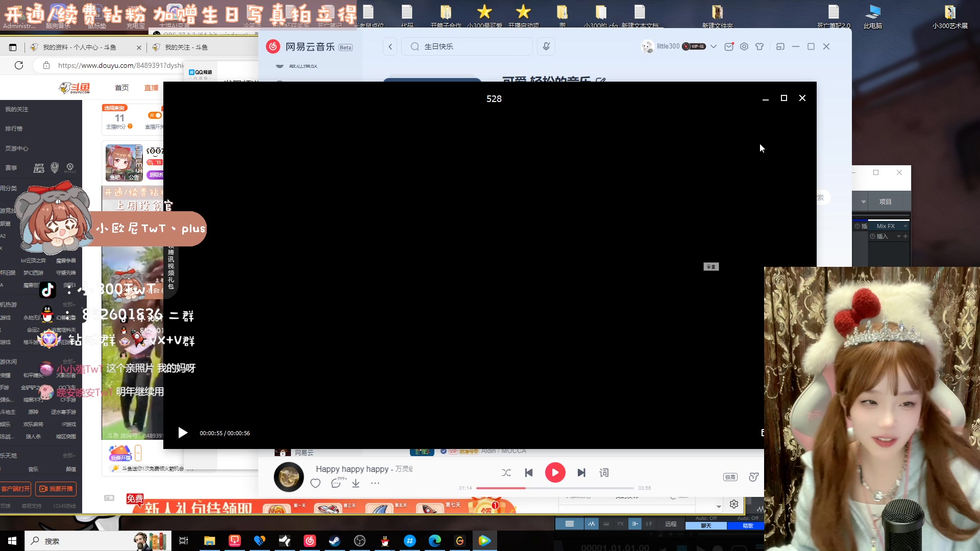Viewport: 980px width, 551px height.
Task: Open 页游中心 in Douyu sidebar
Action: (17, 148)
